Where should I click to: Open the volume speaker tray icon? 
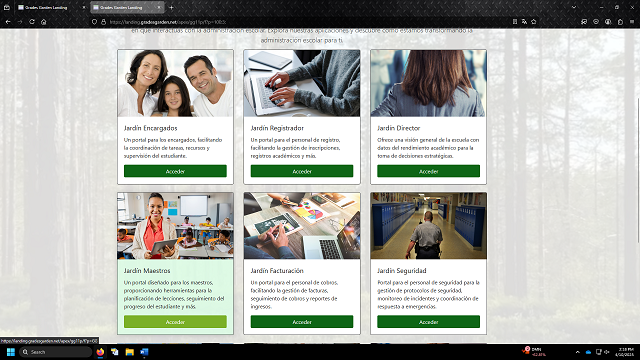607,352
